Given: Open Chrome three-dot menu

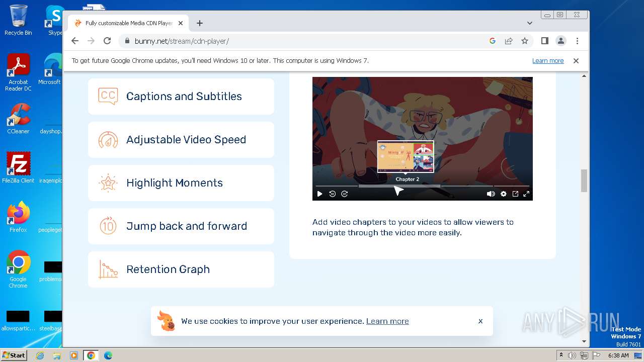Looking at the screenshot, I should point(577,41).
